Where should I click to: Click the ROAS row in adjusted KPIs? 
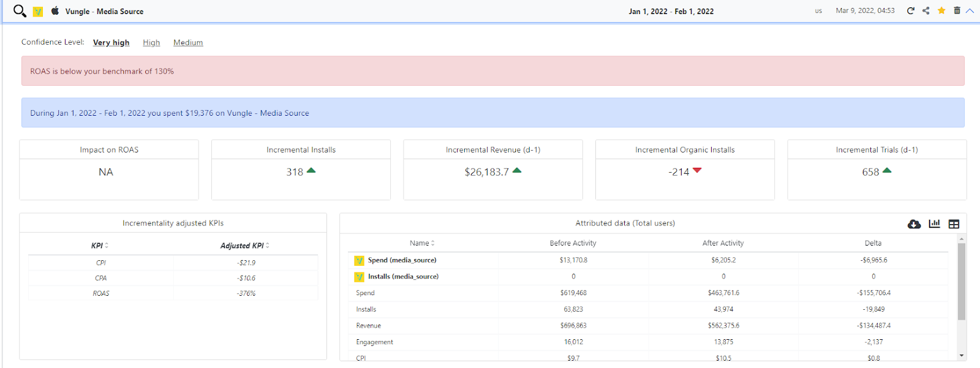[x=173, y=293]
